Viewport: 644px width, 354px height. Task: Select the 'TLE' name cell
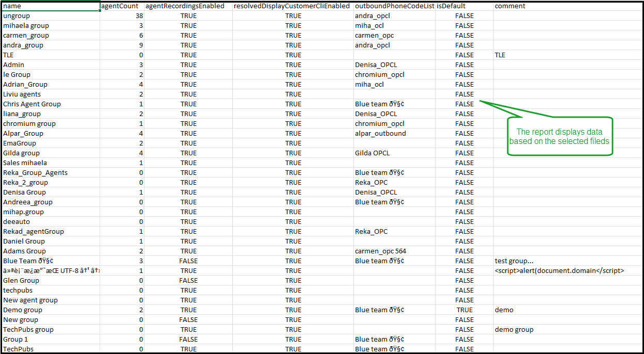[x=51, y=55]
